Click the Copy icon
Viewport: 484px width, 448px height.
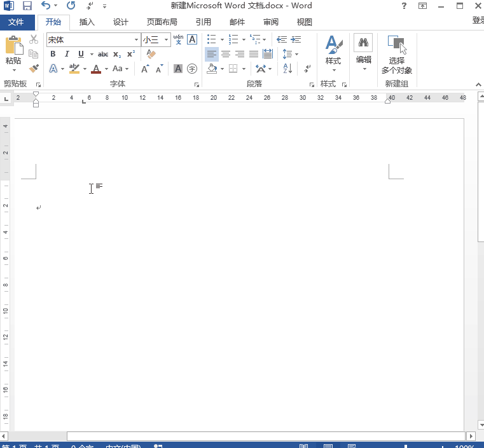(33, 54)
